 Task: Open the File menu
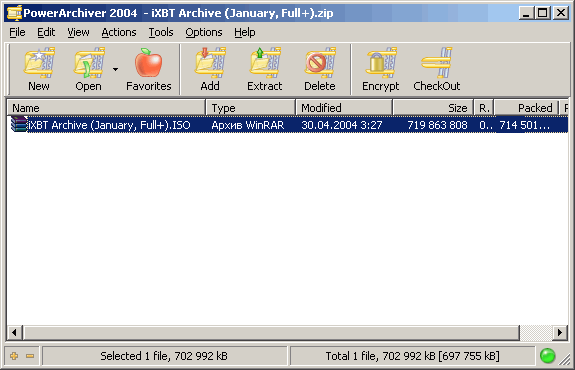click(17, 32)
